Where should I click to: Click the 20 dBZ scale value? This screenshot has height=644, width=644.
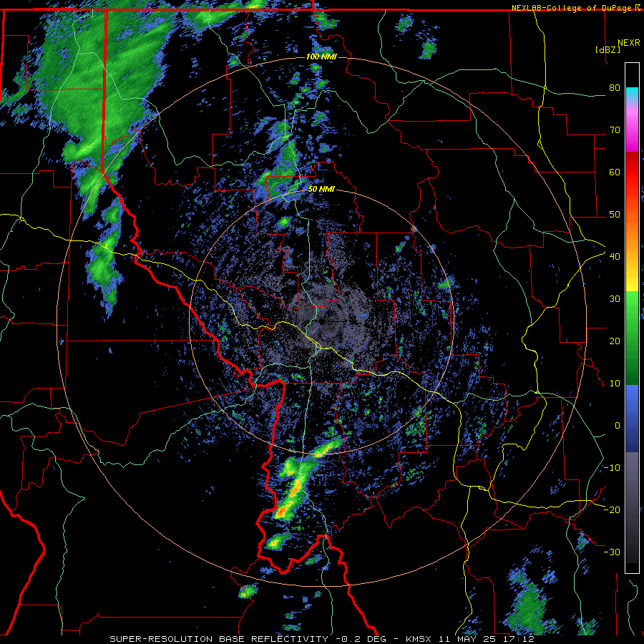pyautogui.click(x=615, y=341)
